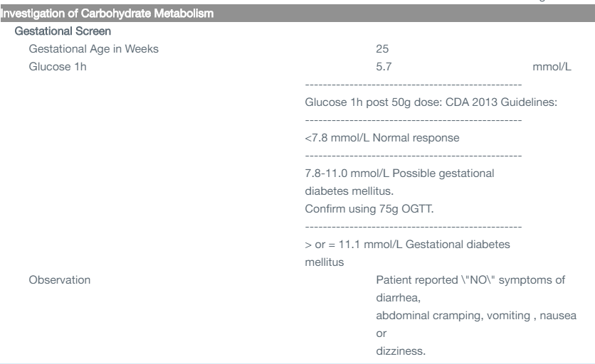Click the dashed separator directly below Glucose 1h
This screenshot has width=595, height=364.
point(413,85)
